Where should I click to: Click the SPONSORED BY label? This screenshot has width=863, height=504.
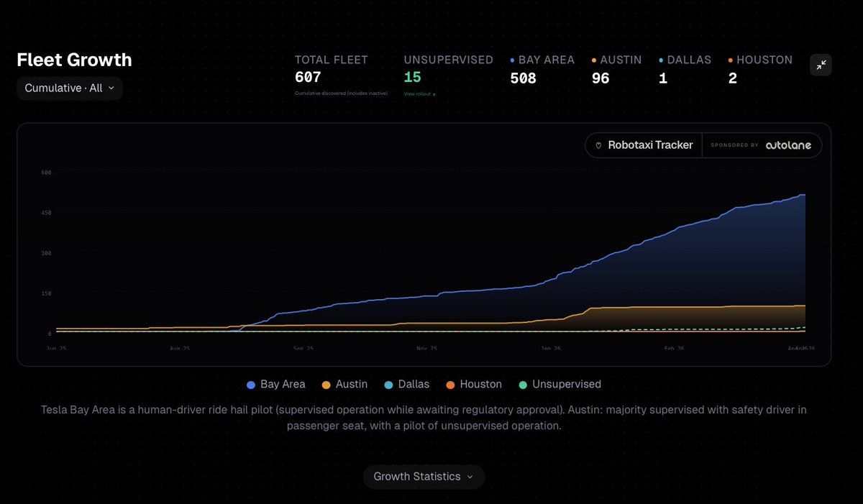734,145
